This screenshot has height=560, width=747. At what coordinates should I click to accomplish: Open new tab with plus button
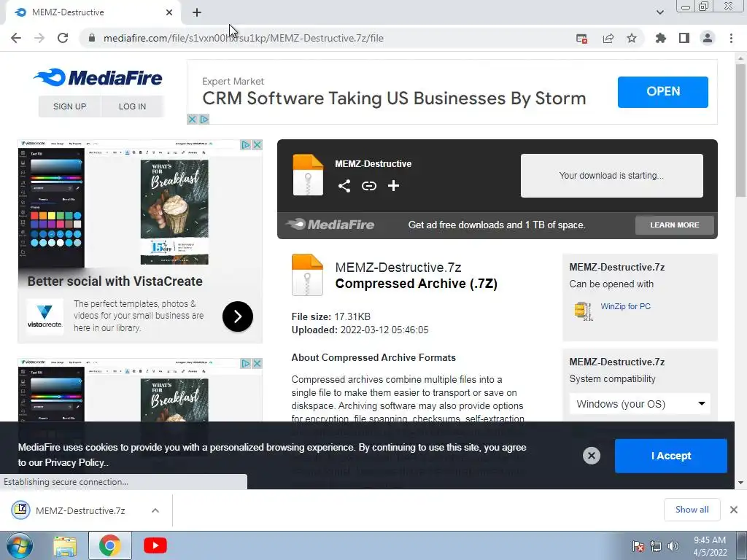[x=197, y=12]
